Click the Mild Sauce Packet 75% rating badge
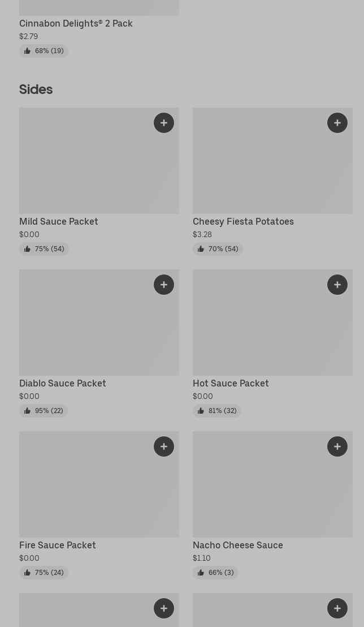Image resolution: width=364 pixels, height=627 pixels. click(x=44, y=249)
